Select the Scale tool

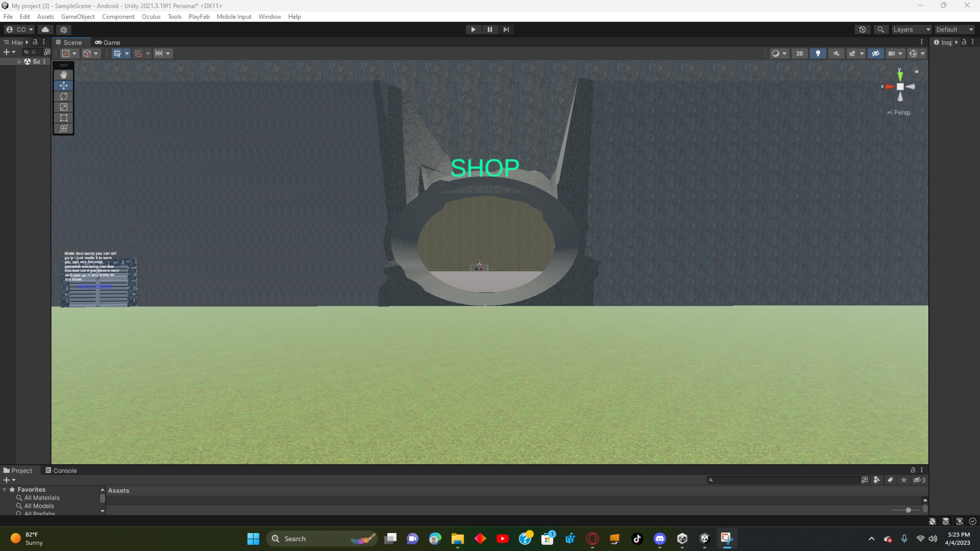(64, 107)
